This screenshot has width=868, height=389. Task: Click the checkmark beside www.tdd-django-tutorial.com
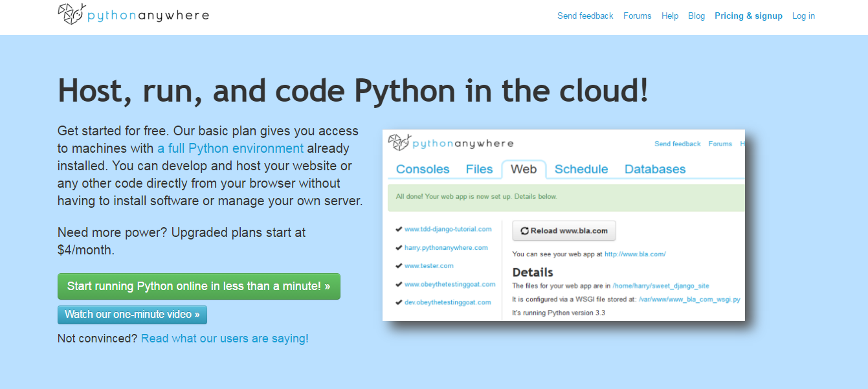click(x=398, y=229)
